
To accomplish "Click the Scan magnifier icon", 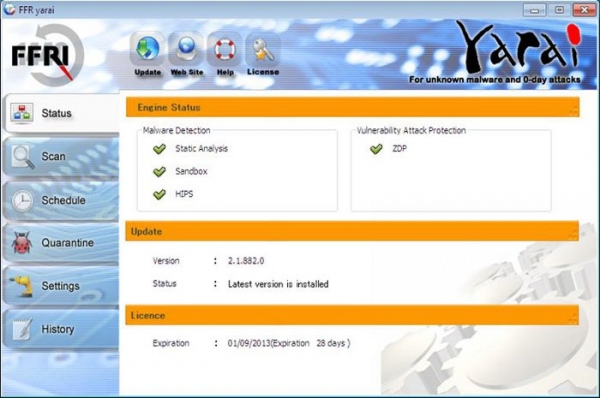I will (x=23, y=157).
